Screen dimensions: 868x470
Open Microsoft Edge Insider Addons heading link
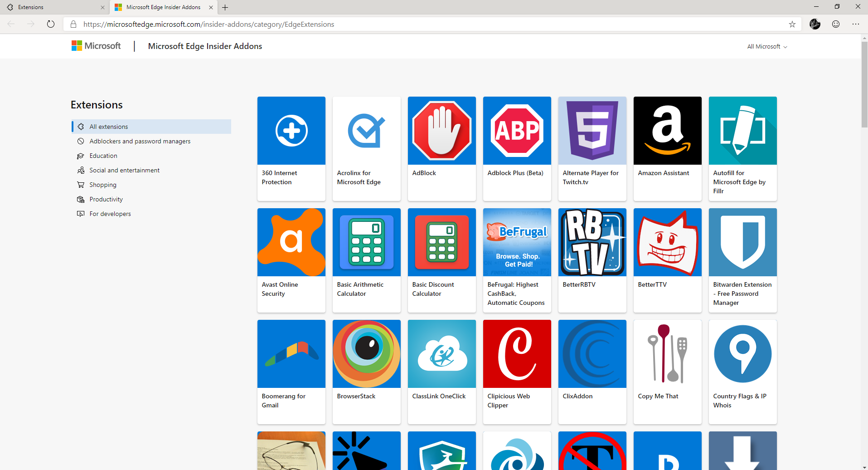pos(205,46)
